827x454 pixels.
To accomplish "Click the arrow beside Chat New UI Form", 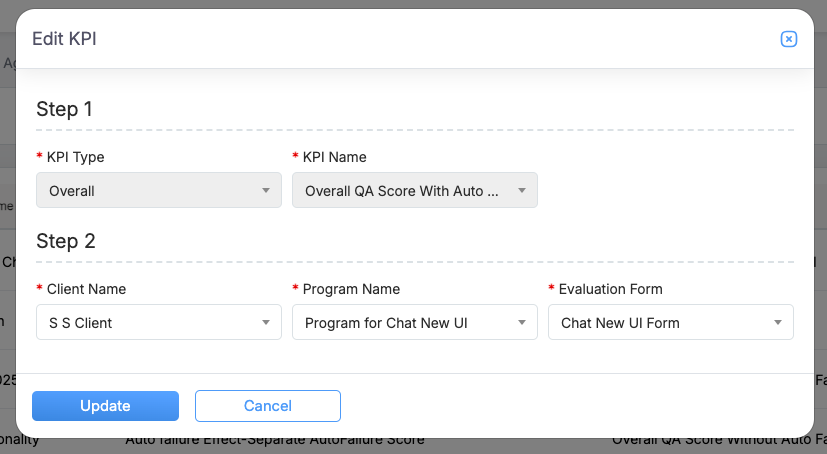I will pos(778,323).
